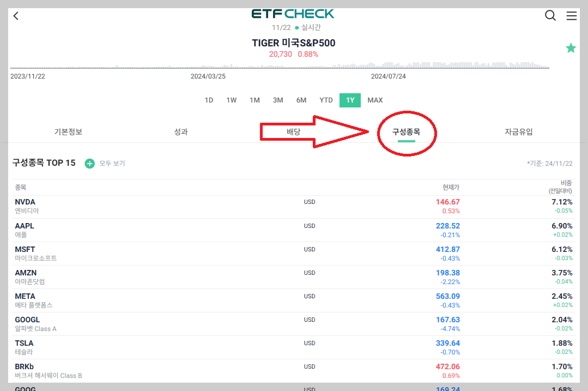This screenshot has width=588, height=391.
Task: Open the GOOGL holding row
Action: 294,324
